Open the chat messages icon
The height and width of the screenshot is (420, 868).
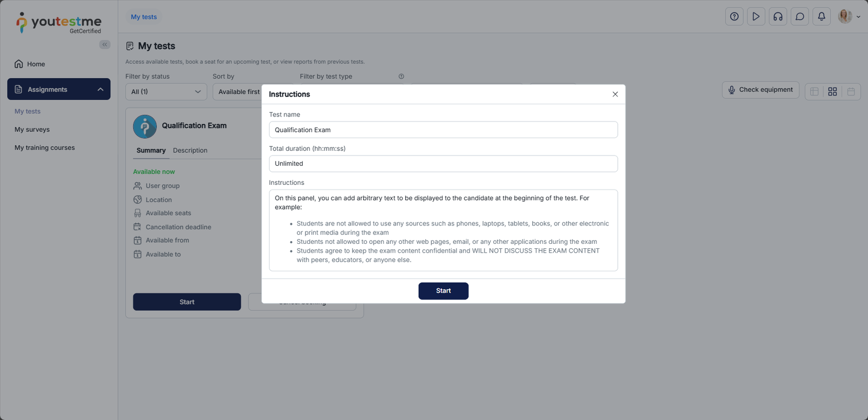800,17
